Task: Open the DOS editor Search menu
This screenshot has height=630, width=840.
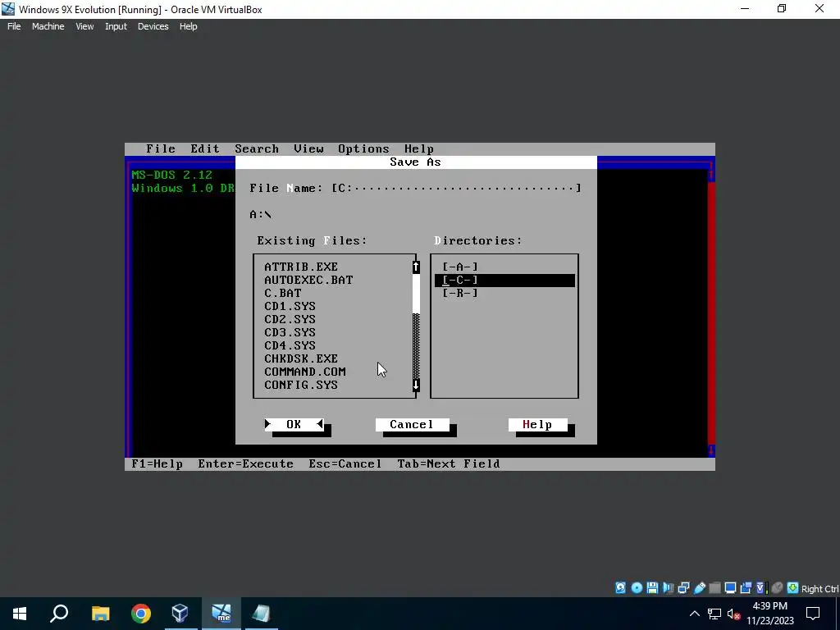Action: click(257, 149)
